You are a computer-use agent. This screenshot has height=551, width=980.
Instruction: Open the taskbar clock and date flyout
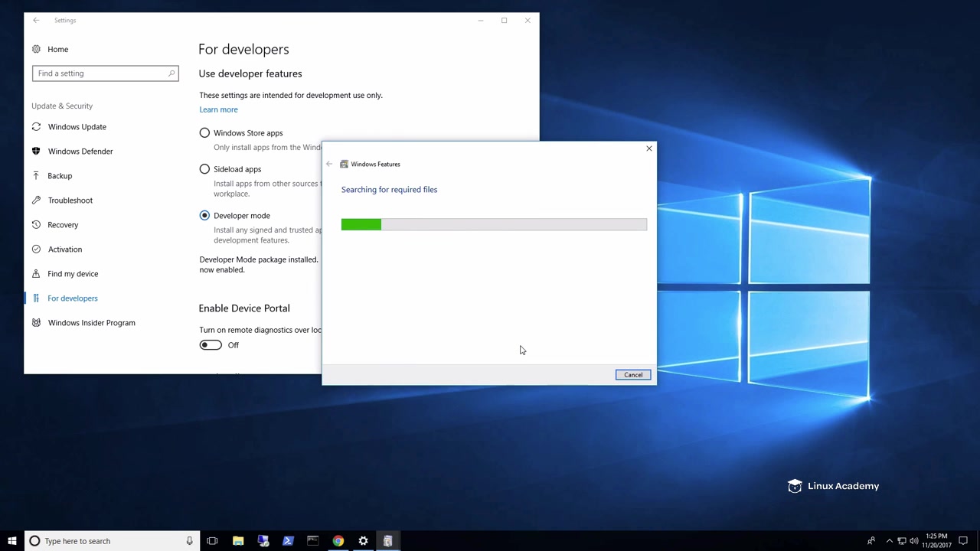[936, 541]
